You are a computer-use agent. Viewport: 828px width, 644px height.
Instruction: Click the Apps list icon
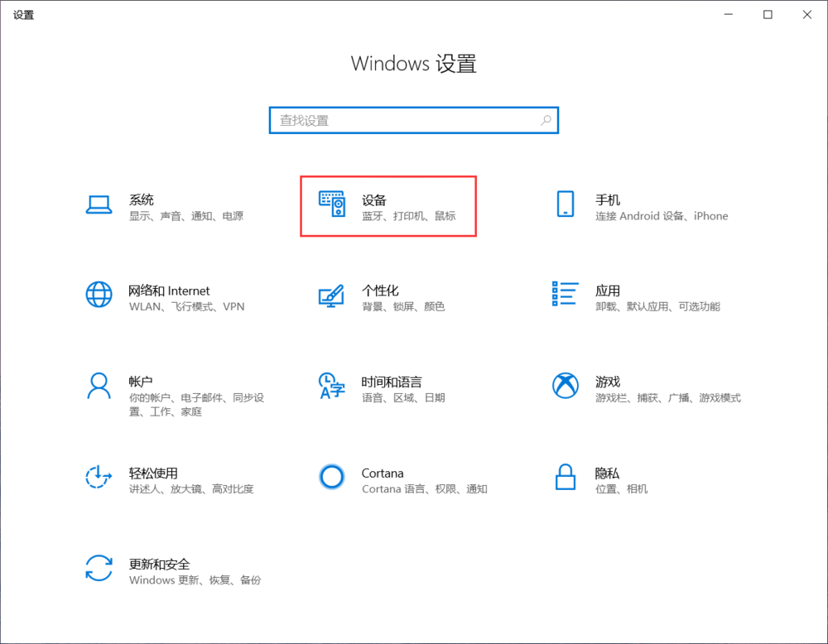[x=565, y=294]
